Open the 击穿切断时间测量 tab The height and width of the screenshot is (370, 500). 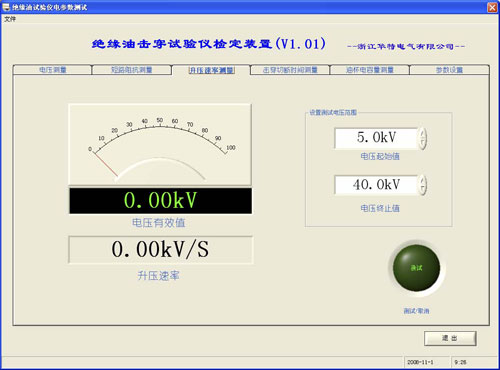click(x=290, y=70)
